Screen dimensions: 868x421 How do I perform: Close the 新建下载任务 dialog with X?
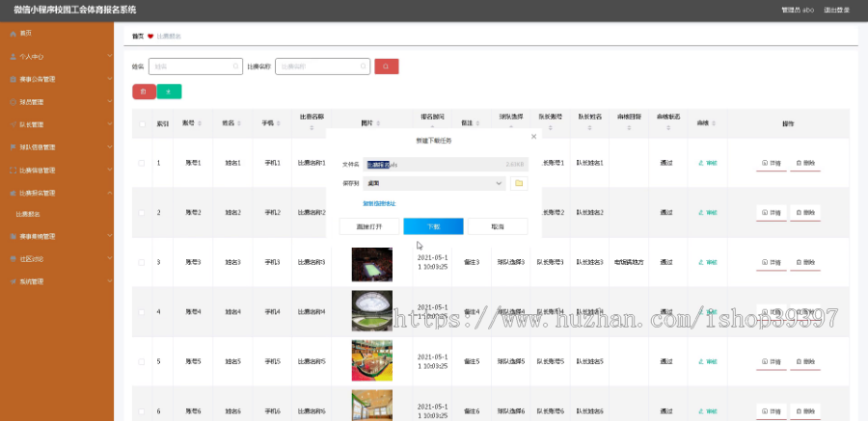pyautogui.click(x=533, y=136)
